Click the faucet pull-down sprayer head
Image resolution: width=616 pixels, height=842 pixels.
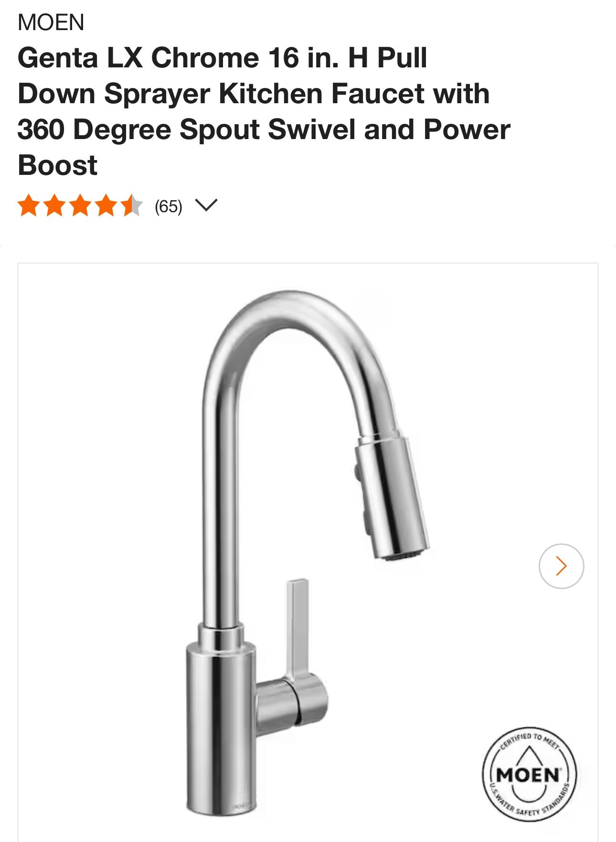coord(392,498)
